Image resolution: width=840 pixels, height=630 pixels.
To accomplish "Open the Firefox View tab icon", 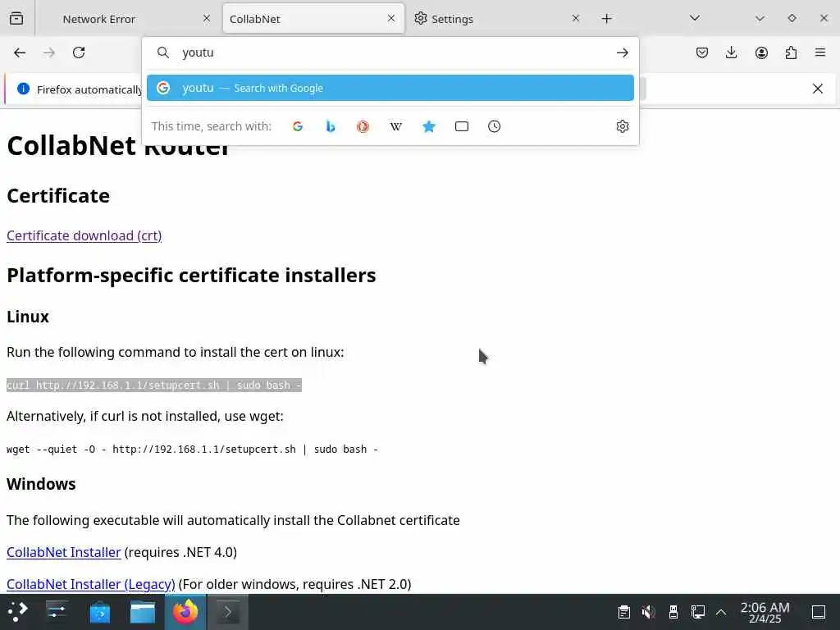I will coord(16,19).
